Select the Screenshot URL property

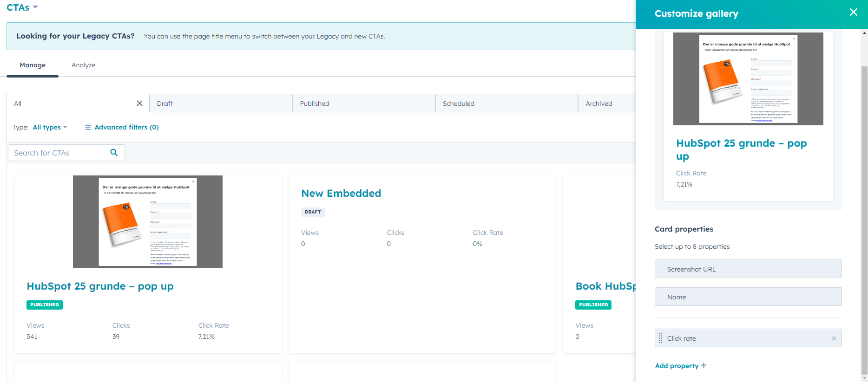pyautogui.click(x=748, y=269)
